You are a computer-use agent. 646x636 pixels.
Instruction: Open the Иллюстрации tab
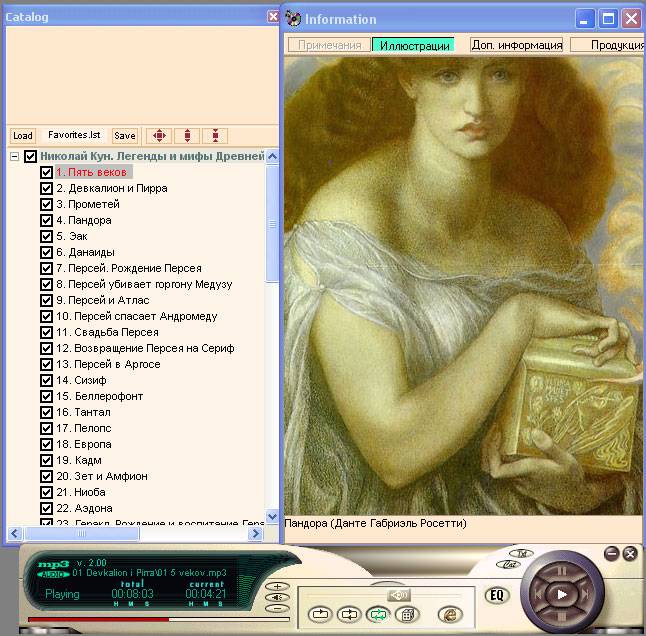click(414, 45)
